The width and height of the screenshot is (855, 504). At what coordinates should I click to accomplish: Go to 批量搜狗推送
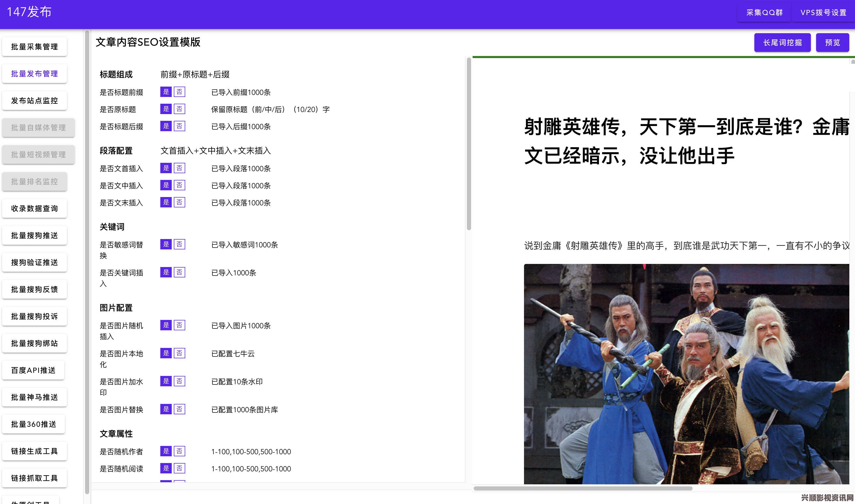pos(34,235)
